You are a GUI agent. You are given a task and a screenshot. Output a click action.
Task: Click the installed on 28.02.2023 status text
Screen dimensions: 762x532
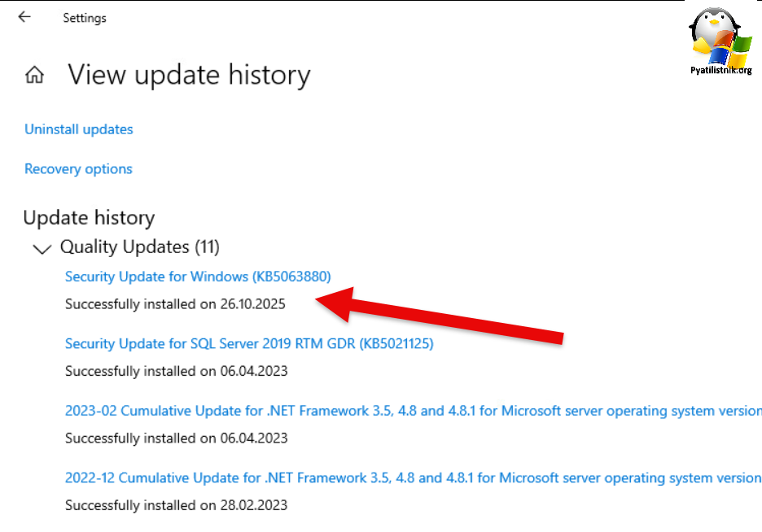coord(176,506)
